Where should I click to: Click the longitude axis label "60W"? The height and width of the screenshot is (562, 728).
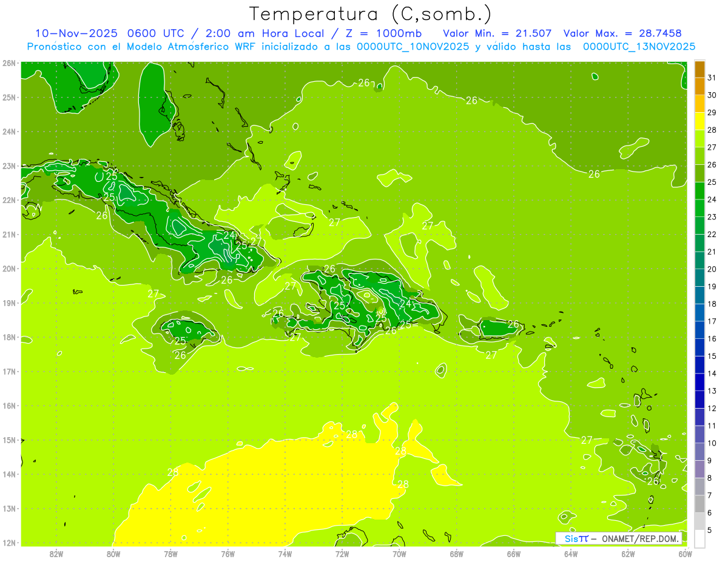686,554
